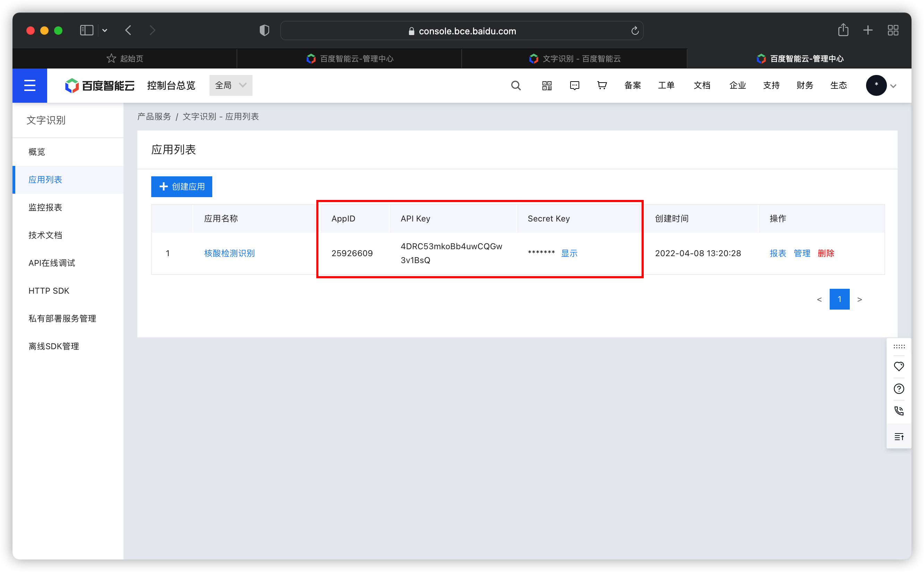Reload the page with refresh icon

point(635,31)
